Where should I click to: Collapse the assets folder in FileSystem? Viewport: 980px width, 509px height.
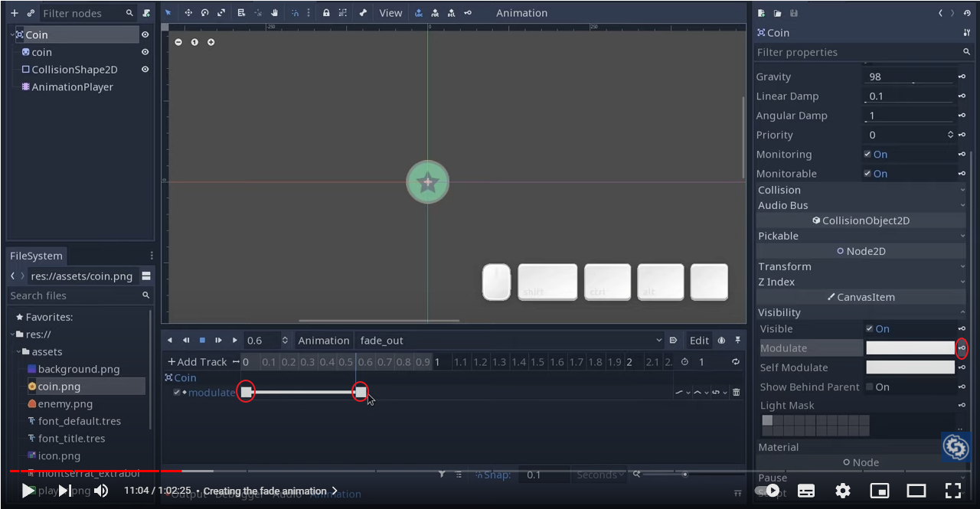19,352
